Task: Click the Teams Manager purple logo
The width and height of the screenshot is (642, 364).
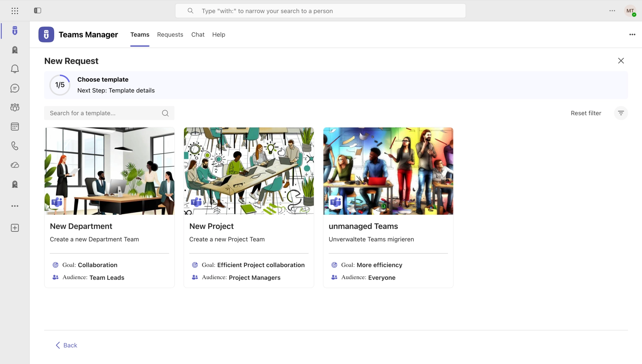Action: [46, 34]
